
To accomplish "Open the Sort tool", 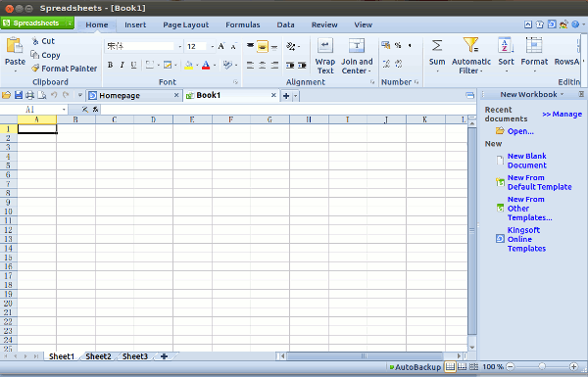I will pos(506,55).
